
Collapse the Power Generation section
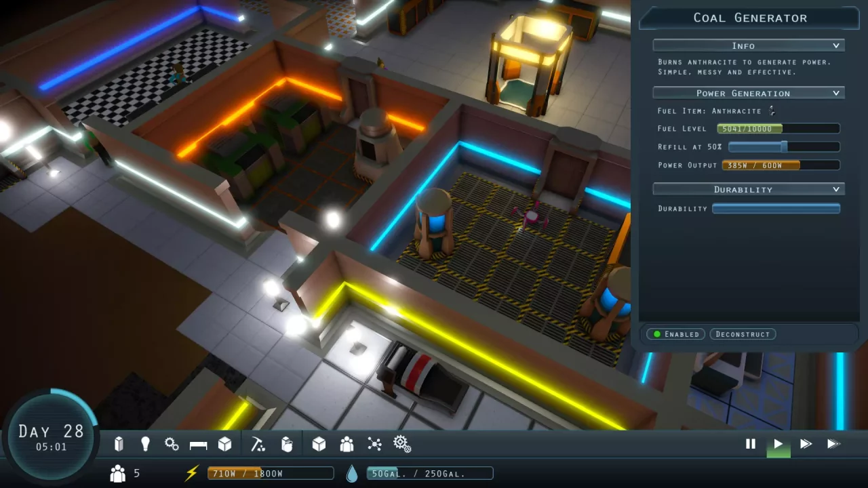[x=836, y=94]
